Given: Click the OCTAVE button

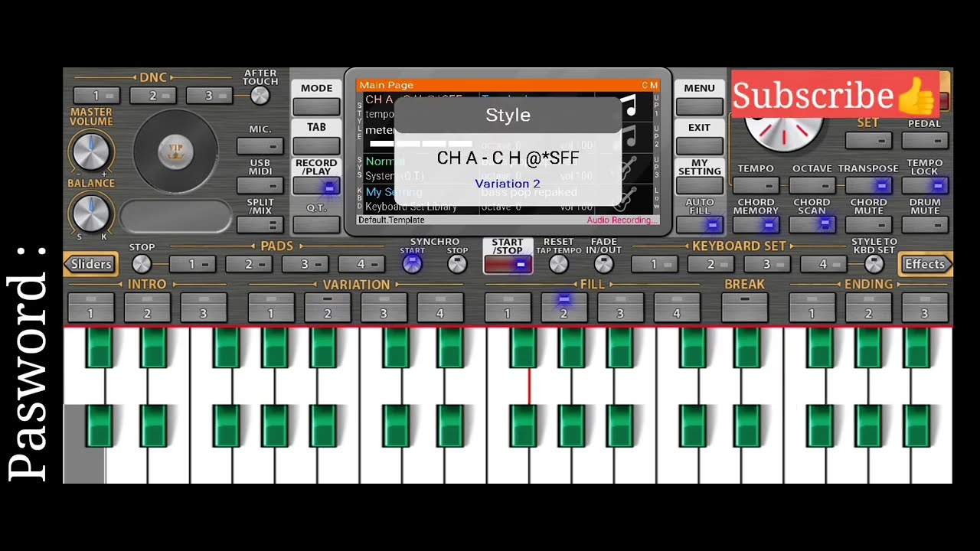Looking at the screenshot, I should tap(812, 185).
